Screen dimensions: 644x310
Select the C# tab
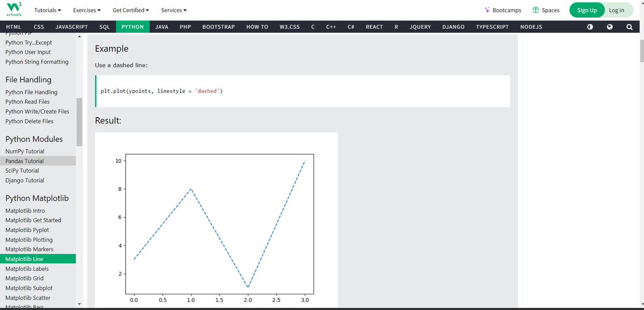coord(351,27)
